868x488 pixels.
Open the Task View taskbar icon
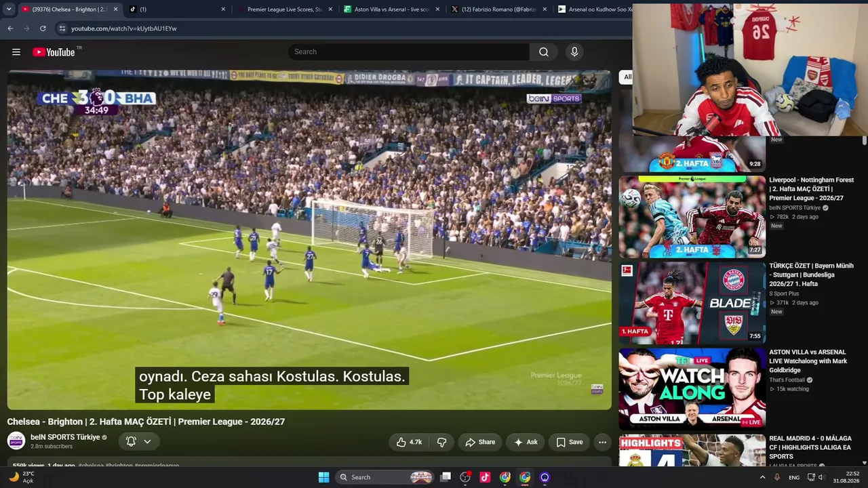pos(446,477)
